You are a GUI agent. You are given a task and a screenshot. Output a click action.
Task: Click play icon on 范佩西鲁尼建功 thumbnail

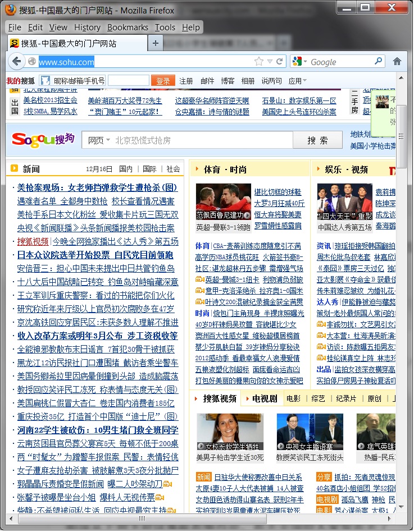pyautogui.click(x=247, y=215)
